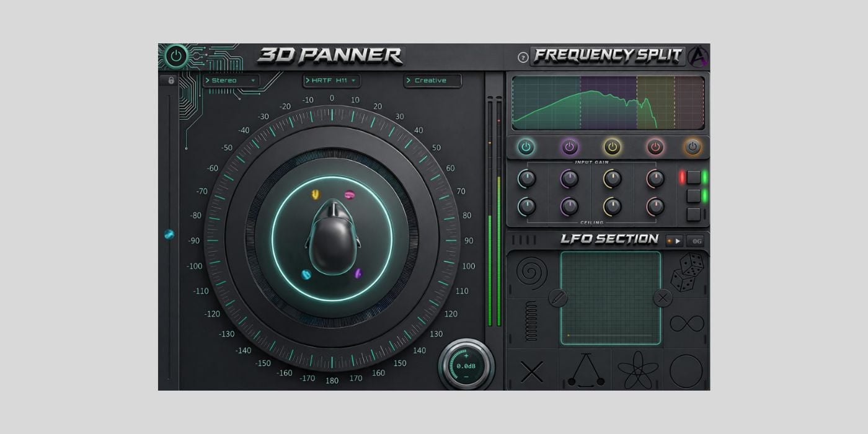Click the cyan Ceiling knob
Screen dimensions: 868x434
(x=526, y=206)
